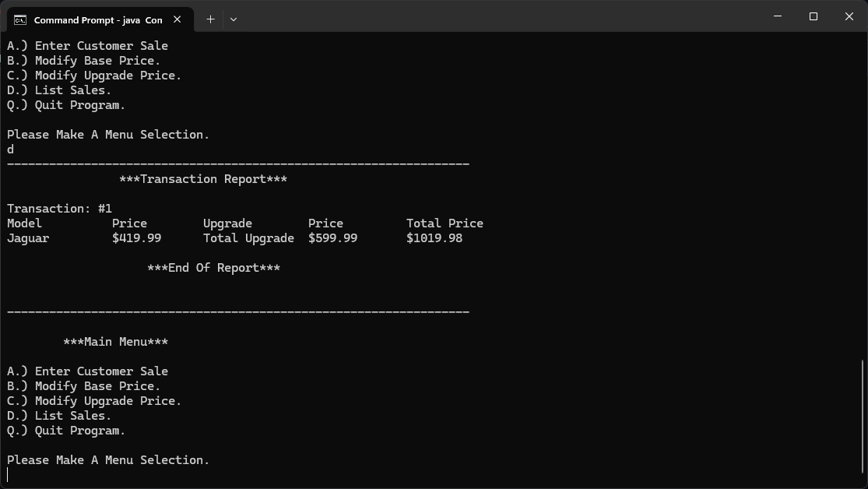Open the new tab profile selector arrow

234,19
